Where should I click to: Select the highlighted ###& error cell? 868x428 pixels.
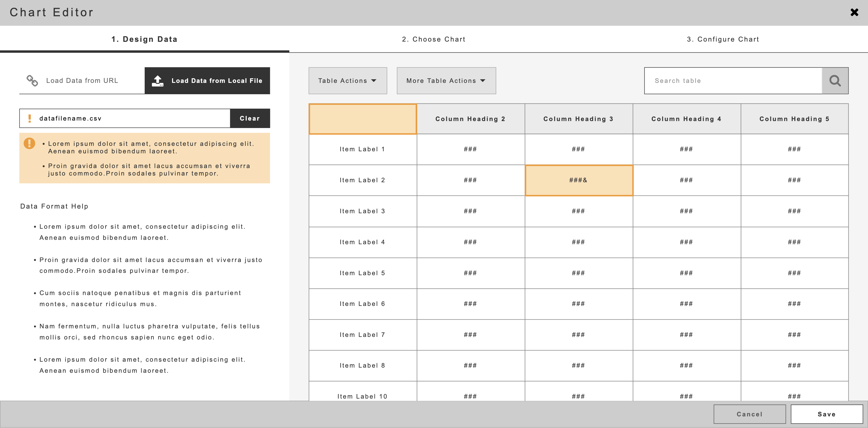(579, 180)
